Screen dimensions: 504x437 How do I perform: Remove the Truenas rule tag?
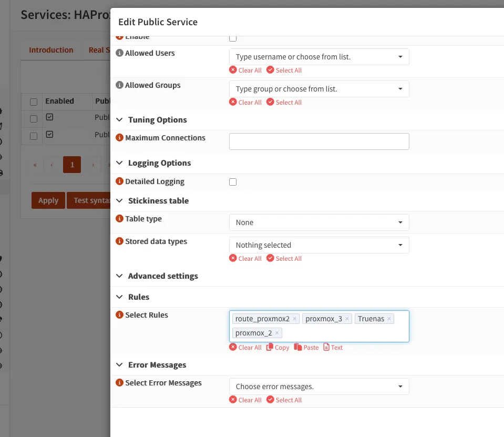point(389,319)
